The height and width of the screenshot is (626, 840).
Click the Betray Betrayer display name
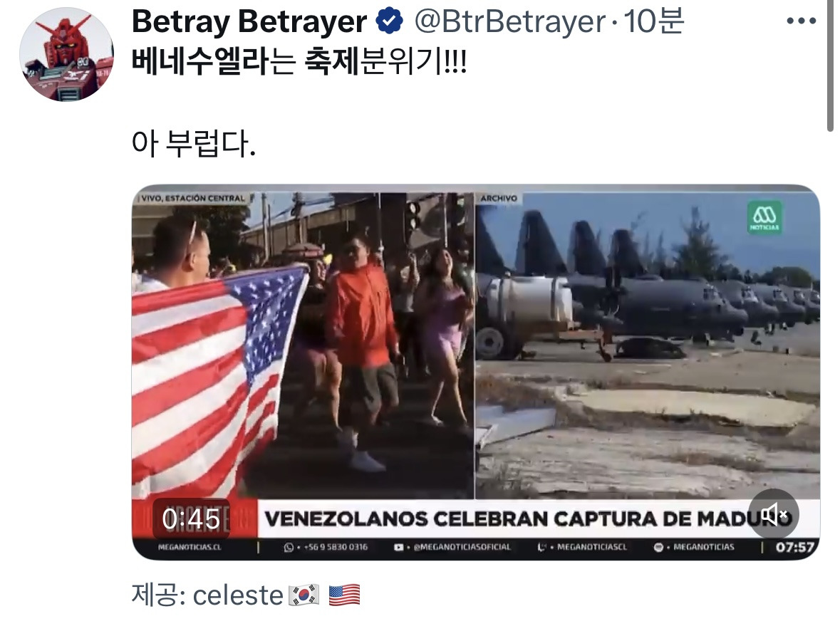[249, 21]
